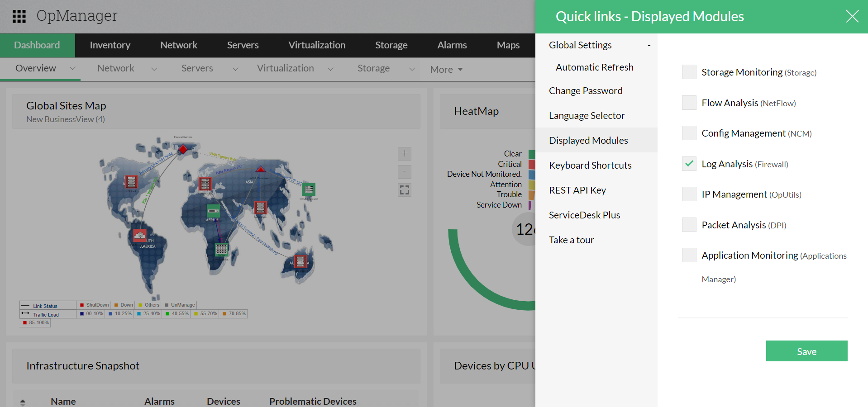Select the US Rack server icon

pos(131,182)
